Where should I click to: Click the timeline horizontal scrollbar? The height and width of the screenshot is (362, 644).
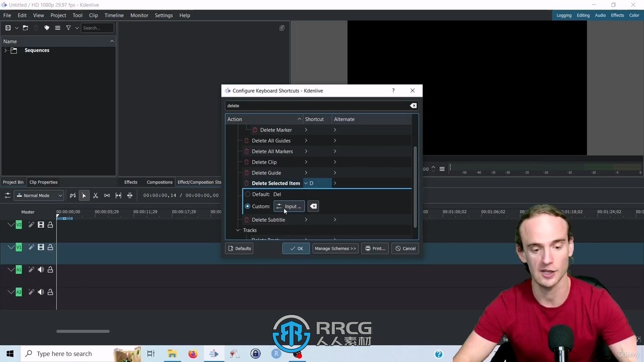coord(83,331)
